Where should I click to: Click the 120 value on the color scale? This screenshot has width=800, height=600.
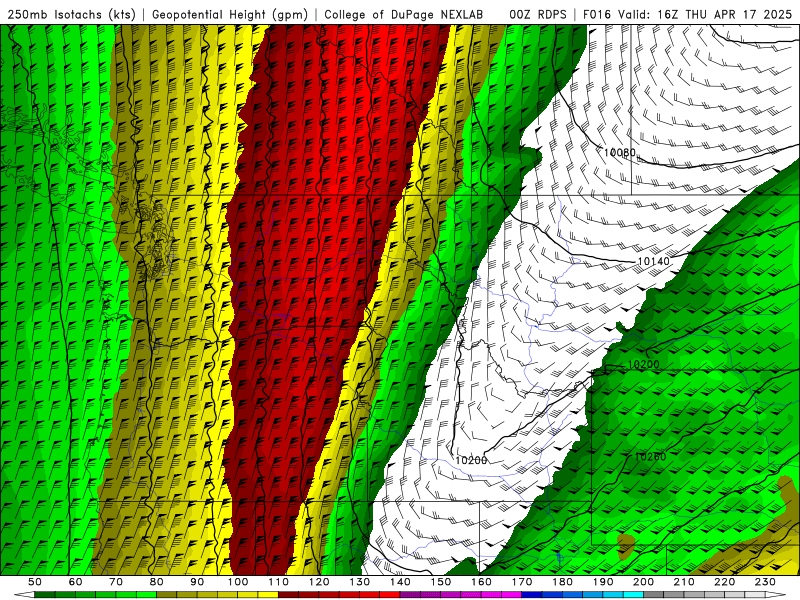pyautogui.click(x=319, y=582)
